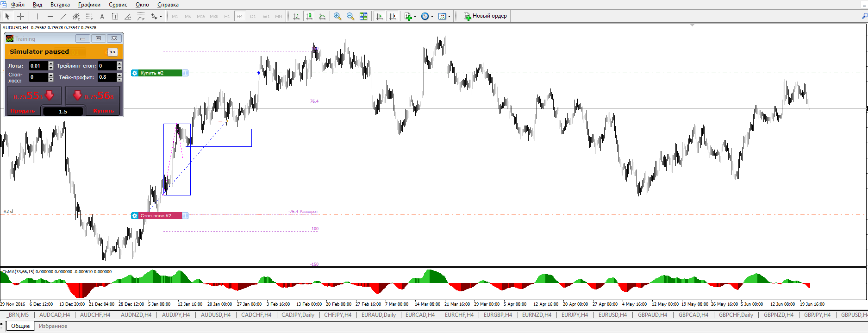Select the Fibonacci retracement tool

(x=89, y=16)
